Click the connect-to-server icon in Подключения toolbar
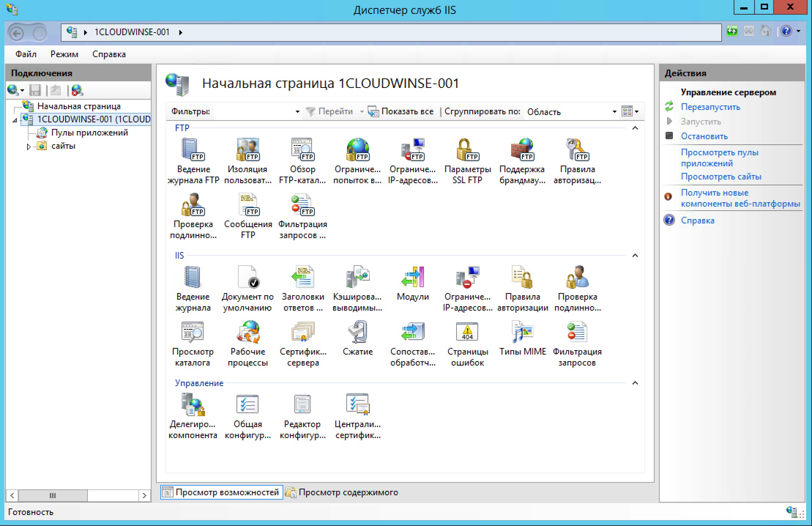Screen dimensions: 812x526 13,90
